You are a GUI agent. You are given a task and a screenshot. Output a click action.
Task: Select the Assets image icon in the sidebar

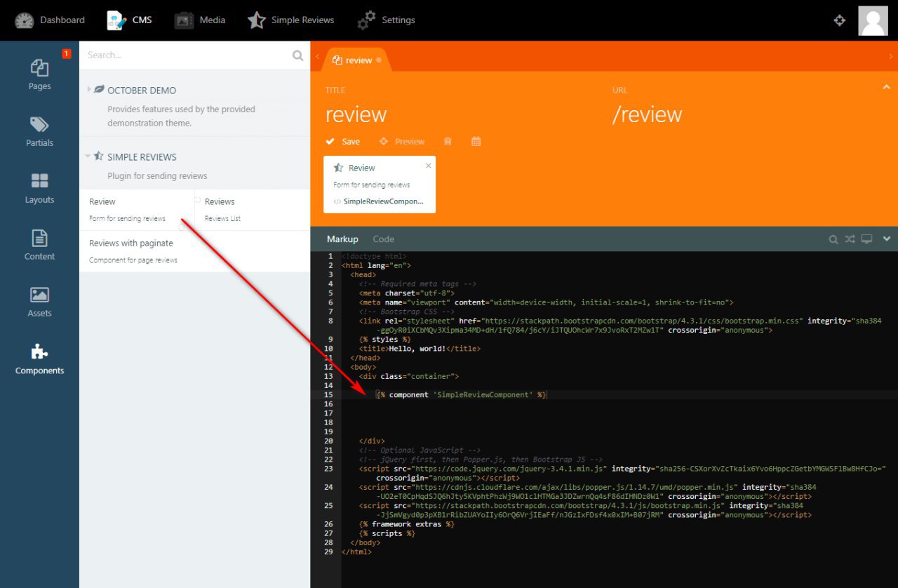click(x=39, y=295)
